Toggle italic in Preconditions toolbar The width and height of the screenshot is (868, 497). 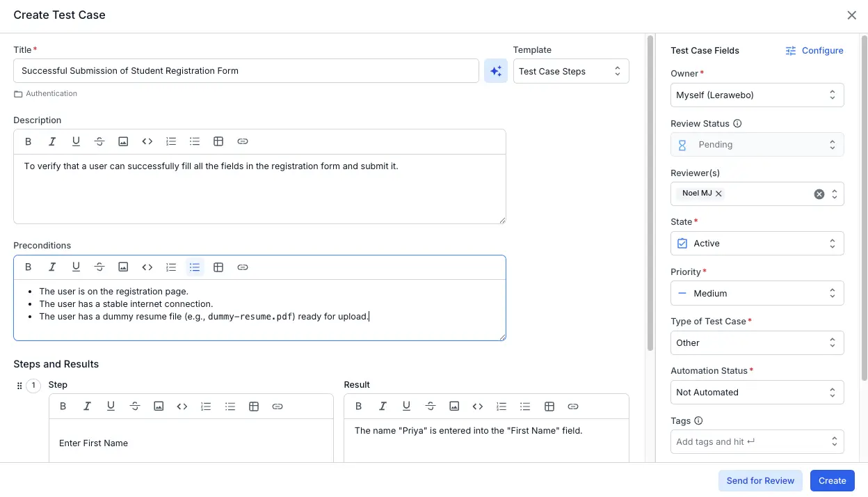click(52, 267)
